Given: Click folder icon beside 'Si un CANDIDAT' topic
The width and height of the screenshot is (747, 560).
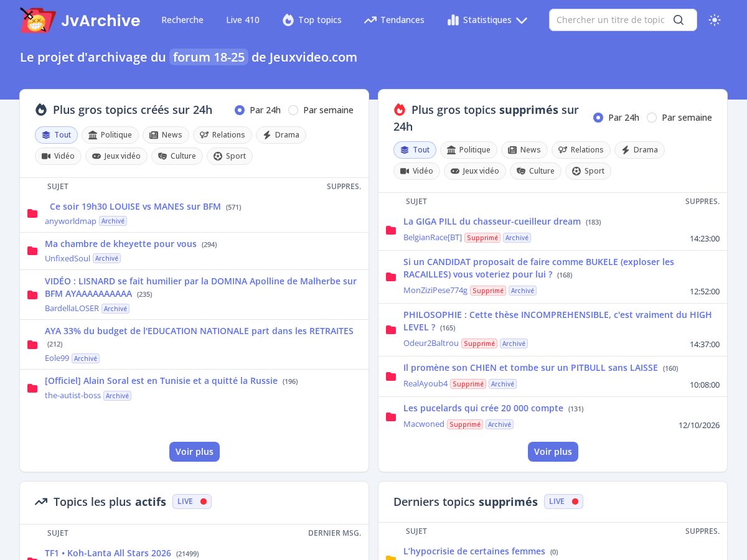Looking at the screenshot, I should click(x=391, y=277).
